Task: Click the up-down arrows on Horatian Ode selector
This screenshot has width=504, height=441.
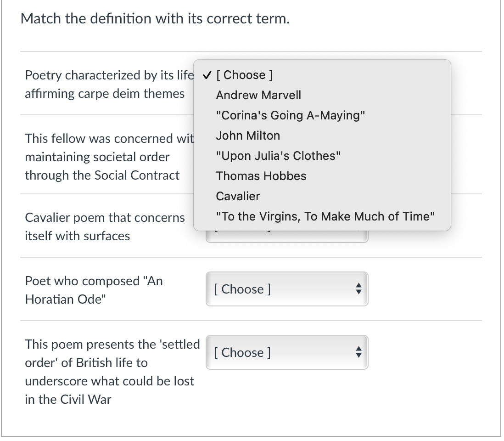Action: click(358, 289)
